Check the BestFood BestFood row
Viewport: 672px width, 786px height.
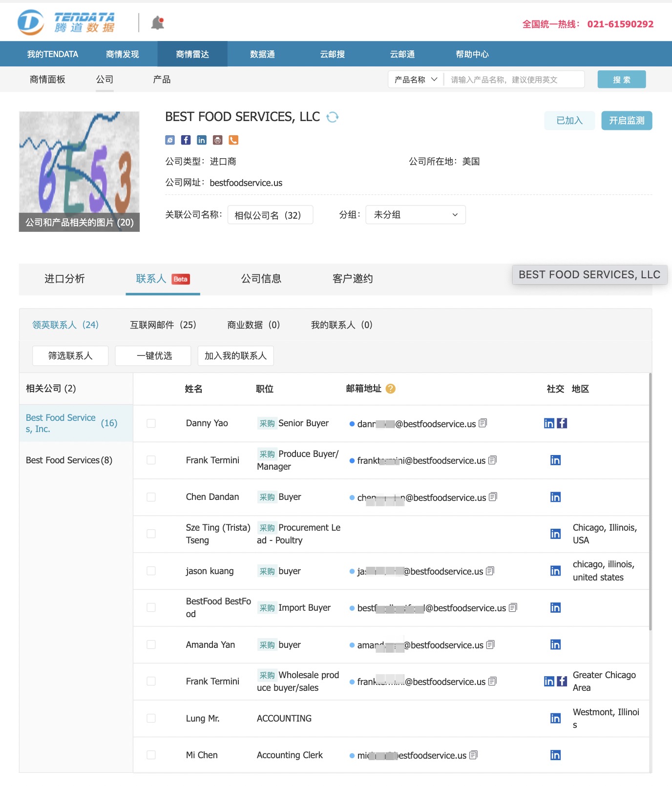(151, 608)
